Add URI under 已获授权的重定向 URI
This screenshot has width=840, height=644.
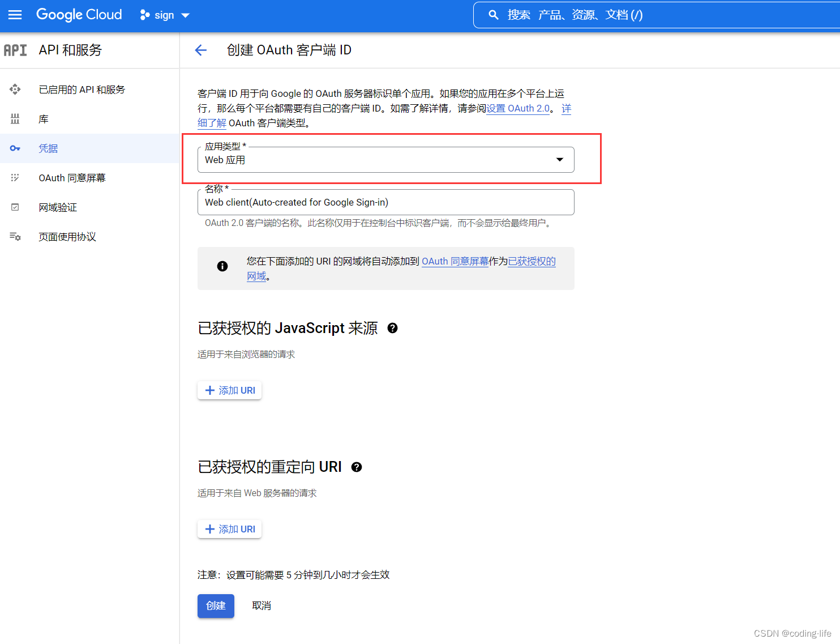(x=230, y=529)
